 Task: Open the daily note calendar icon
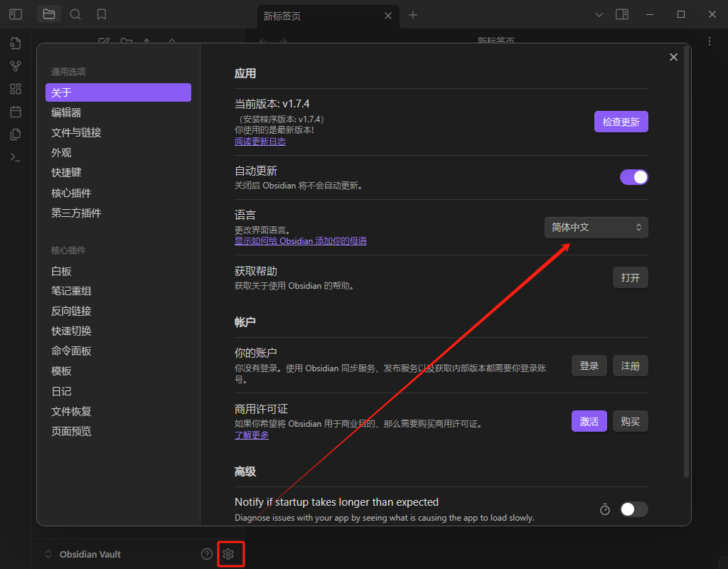[x=15, y=111]
